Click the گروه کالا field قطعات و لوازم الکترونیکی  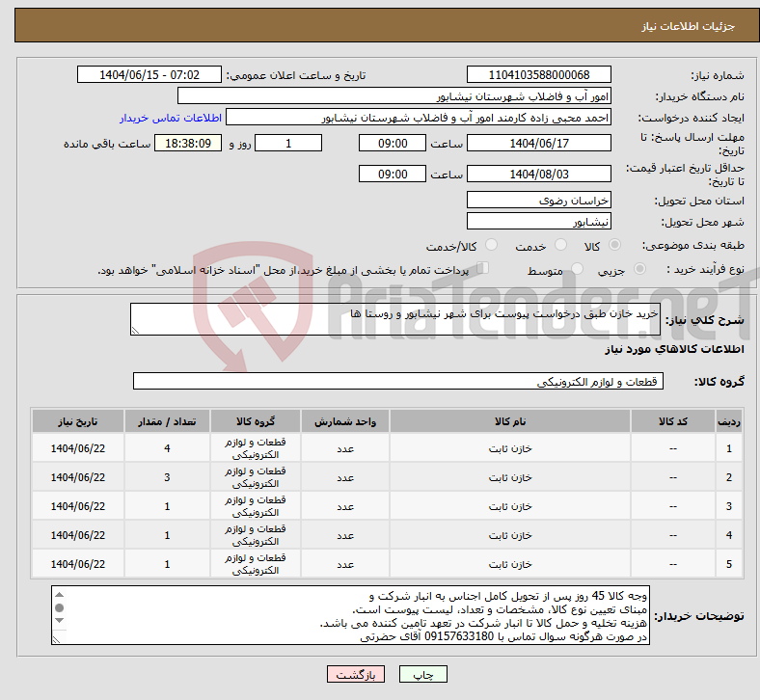click(x=398, y=381)
